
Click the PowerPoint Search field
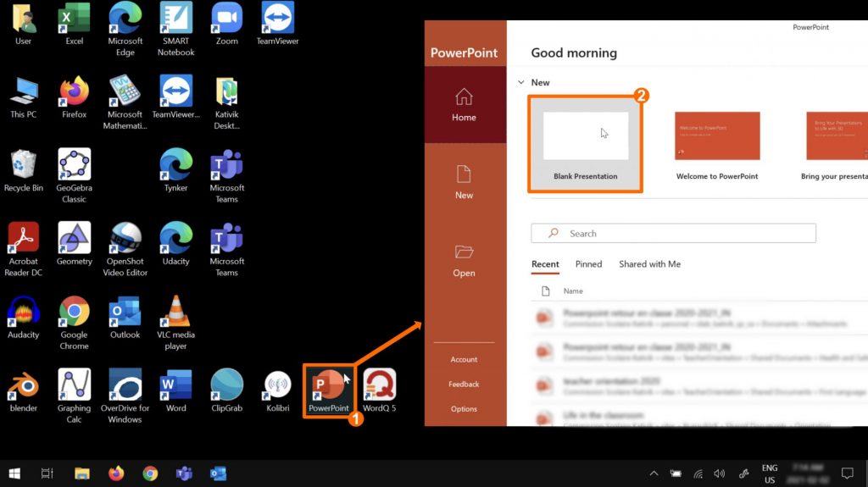point(673,234)
